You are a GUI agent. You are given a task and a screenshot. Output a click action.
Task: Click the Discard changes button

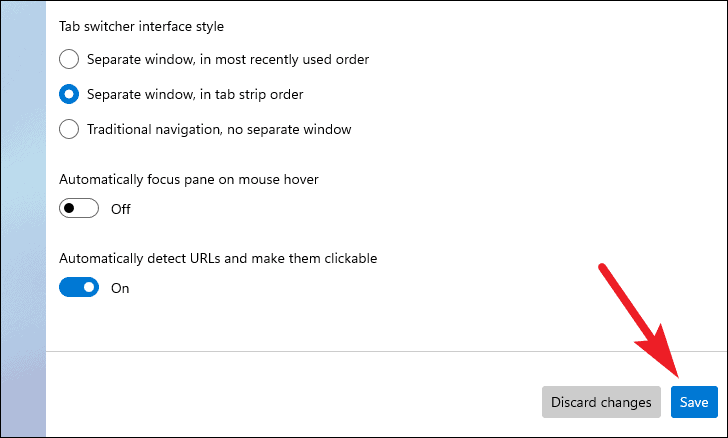tap(601, 402)
